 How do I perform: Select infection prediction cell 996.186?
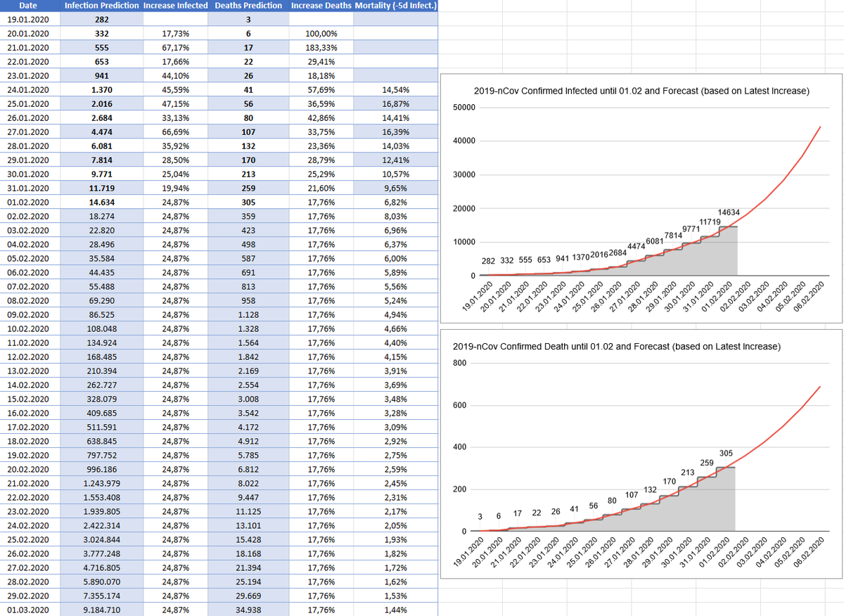[101, 470]
